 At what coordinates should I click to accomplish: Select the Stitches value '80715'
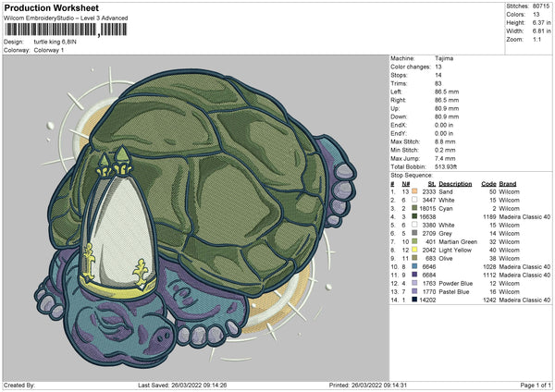(541, 6)
